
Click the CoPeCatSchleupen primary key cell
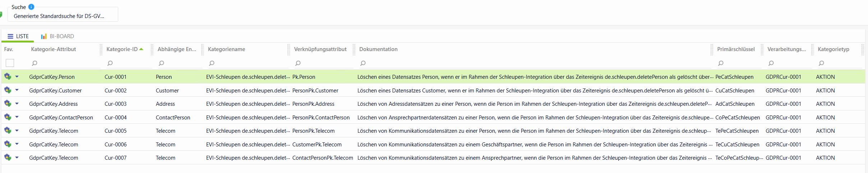click(738, 118)
